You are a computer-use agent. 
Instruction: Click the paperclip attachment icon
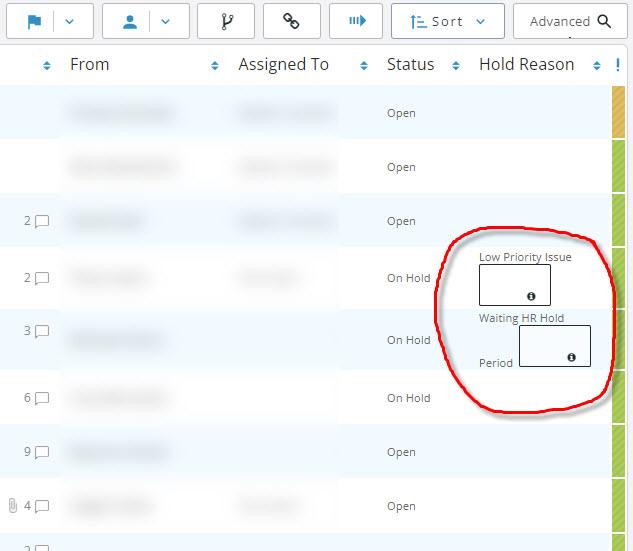12,506
